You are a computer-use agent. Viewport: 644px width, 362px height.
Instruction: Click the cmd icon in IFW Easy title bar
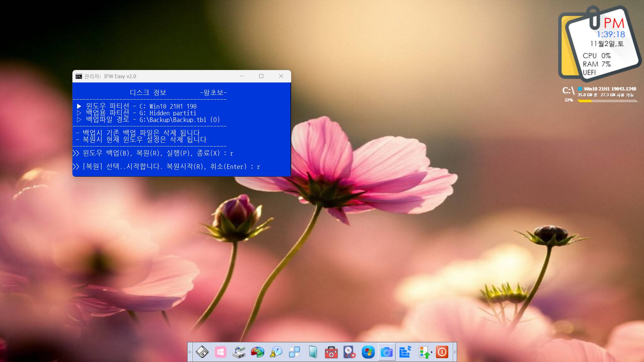[79, 76]
